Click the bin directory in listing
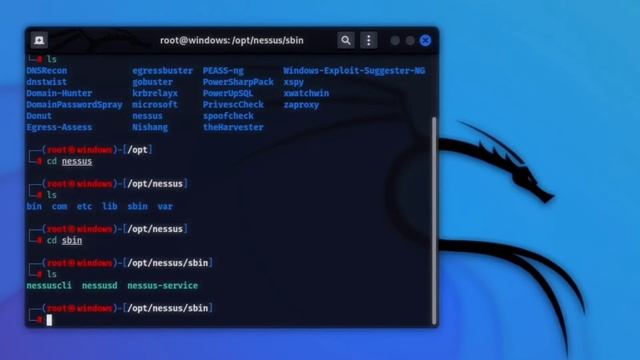 pyautogui.click(x=34, y=207)
